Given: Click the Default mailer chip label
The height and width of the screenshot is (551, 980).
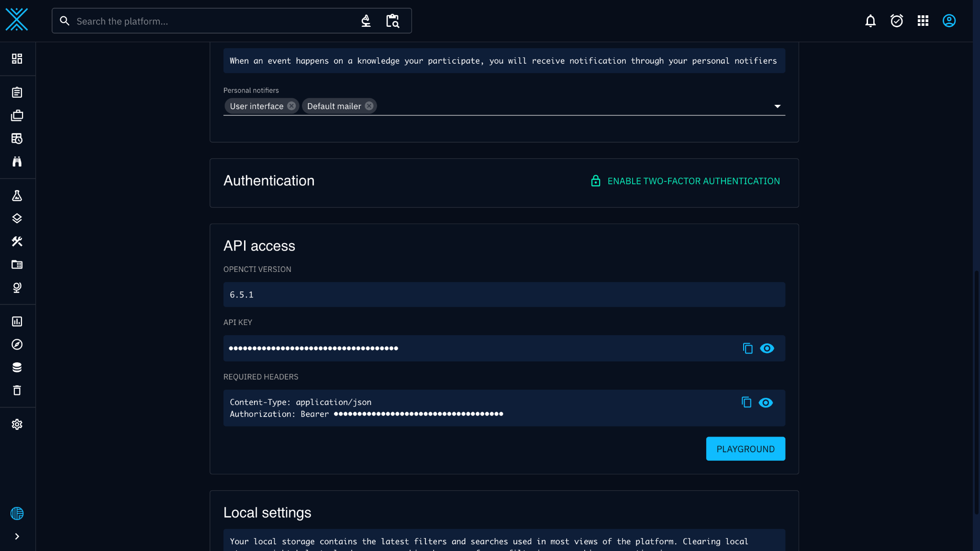Looking at the screenshot, I should tap(334, 106).
